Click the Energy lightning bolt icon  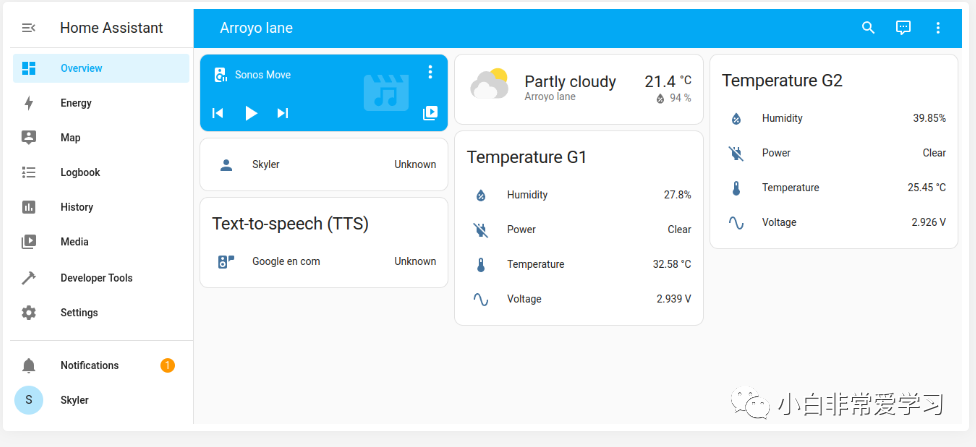pyautogui.click(x=29, y=103)
